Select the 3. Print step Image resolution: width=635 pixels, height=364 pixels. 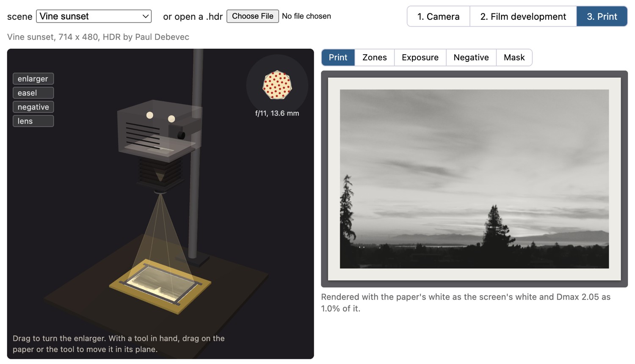pyautogui.click(x=602, y=17)
